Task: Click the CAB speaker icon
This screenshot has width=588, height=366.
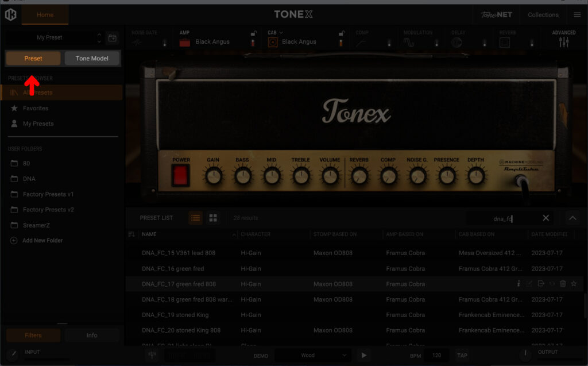Action: coord(273,42)
